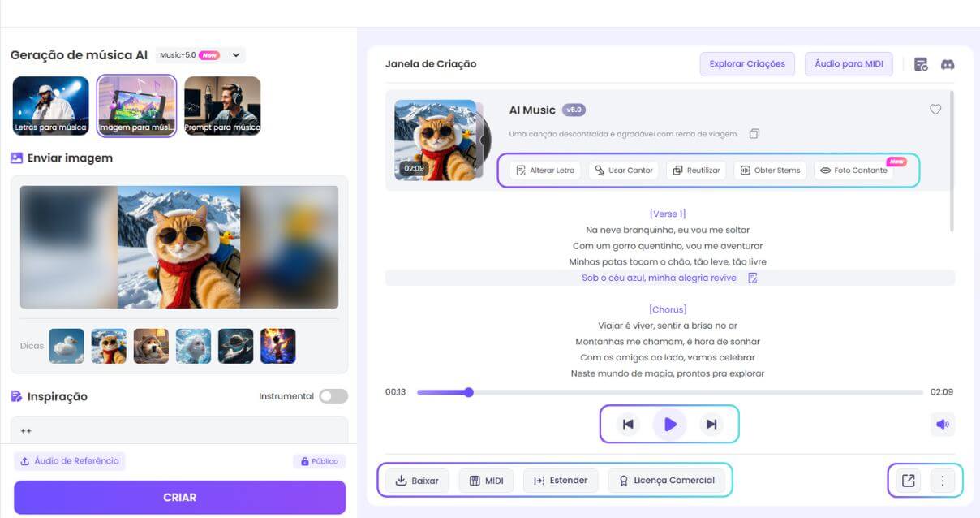Click the Discord icon in the header

948,63
